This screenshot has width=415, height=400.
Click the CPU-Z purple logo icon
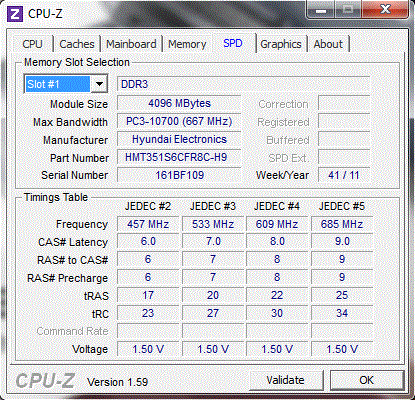click(x=15, y=14)
